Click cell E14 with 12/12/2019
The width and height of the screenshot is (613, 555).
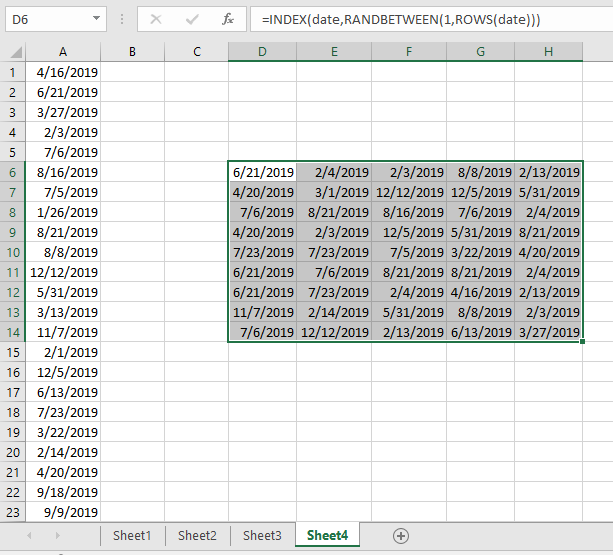click(334, 332)
